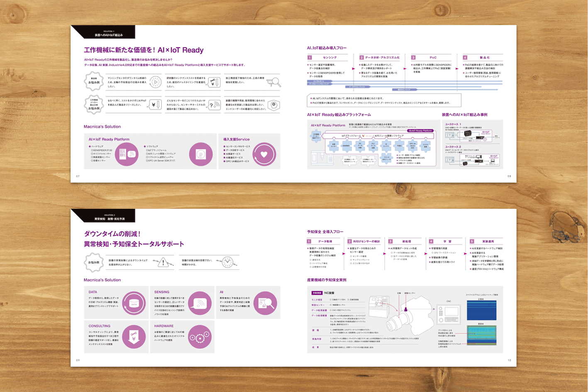Click the yen down-arrow icon, second row
Viewport: 588px width, 392px height.
[156, 105]
